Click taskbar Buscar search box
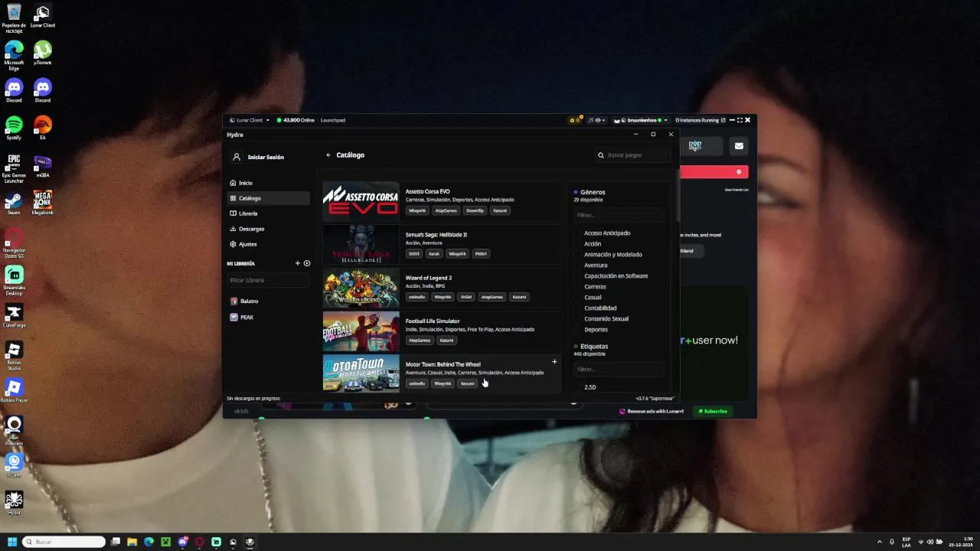 pyautogui.click(x=64, y=542)
